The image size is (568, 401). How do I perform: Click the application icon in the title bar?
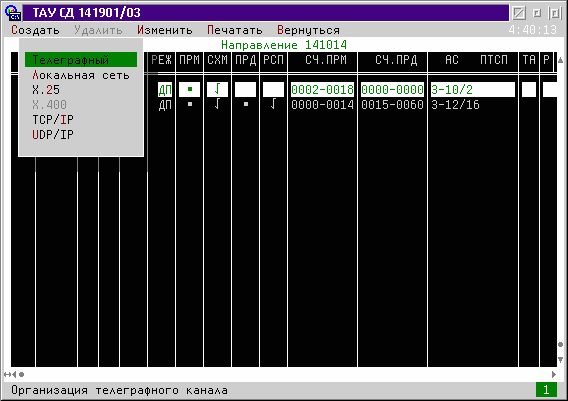pos(13,13)
